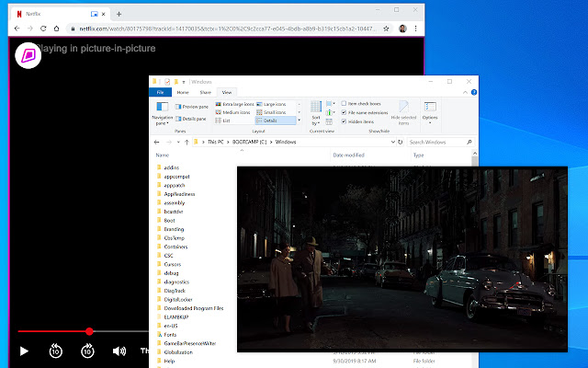Choose Small icons layout
This screenshot has width=588, height=368.
[271, 112]
